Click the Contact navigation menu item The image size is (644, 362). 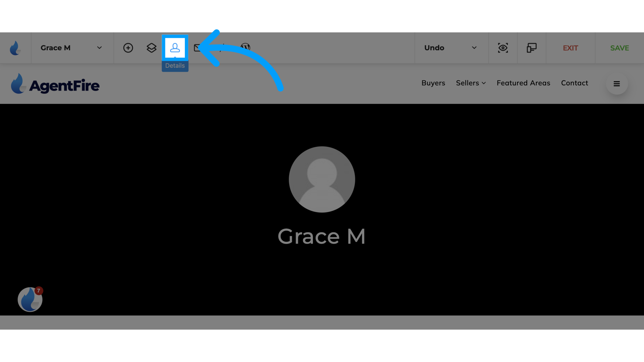(575, 83)
